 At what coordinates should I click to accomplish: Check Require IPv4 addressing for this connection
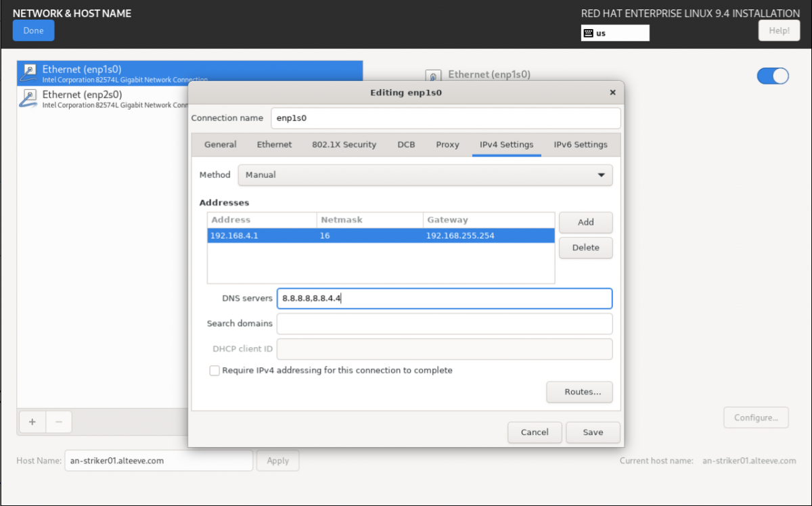(215, 371)
